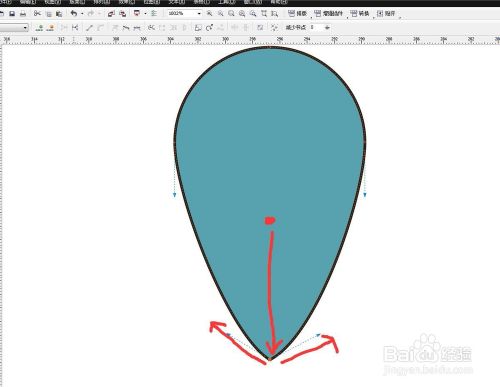The height and width of the screenshot is (387, 500).
Task: Select the bottom tip node of teardrop
Action: [x=269, y=359]
